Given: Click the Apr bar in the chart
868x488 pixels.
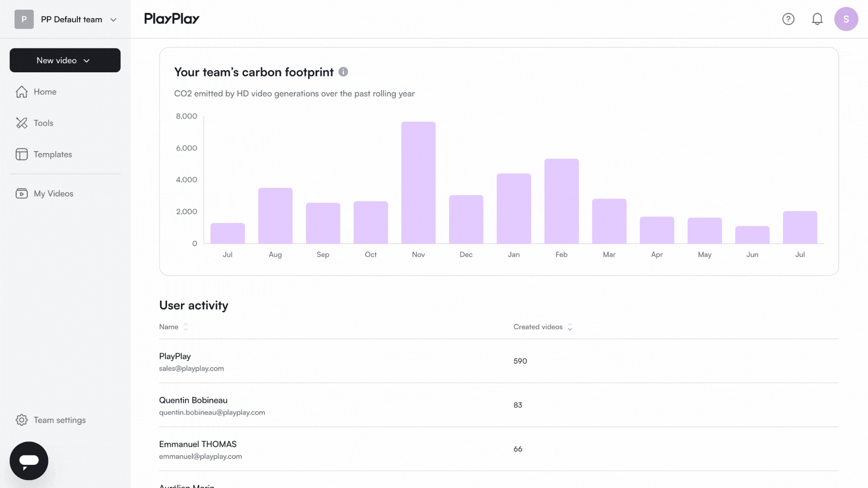Looking at the screenshot, I should coord(657,230).
